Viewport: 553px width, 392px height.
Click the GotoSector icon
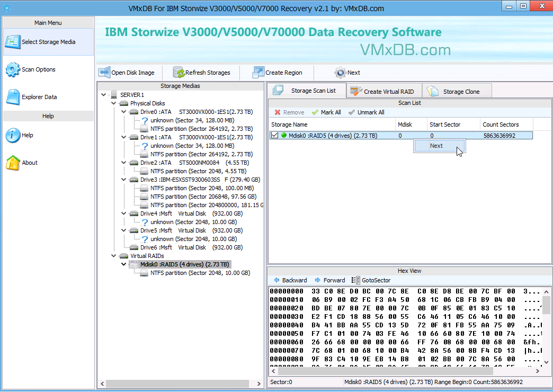pos(355,280)
